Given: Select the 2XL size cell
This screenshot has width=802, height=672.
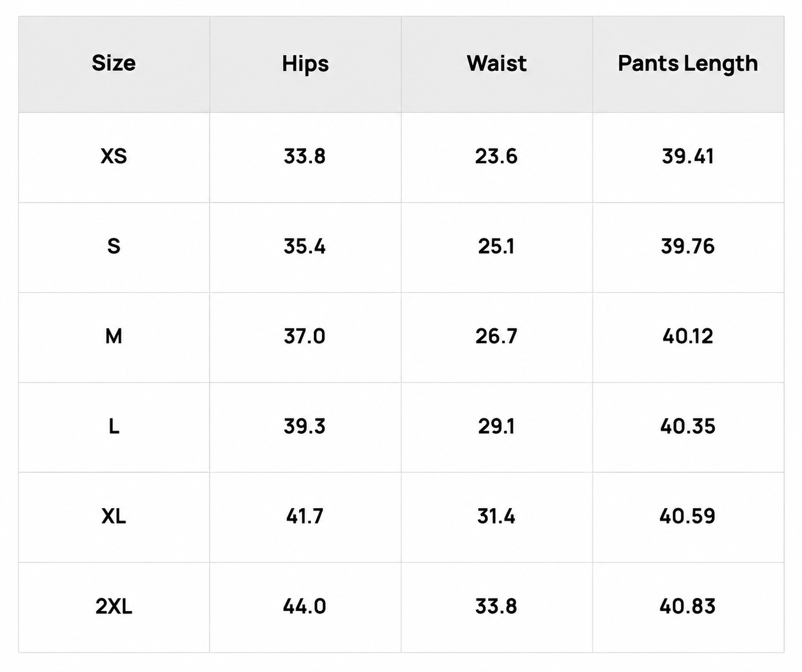Looking at the screenshot, I should pyautogui.click(x=114, y=606).
